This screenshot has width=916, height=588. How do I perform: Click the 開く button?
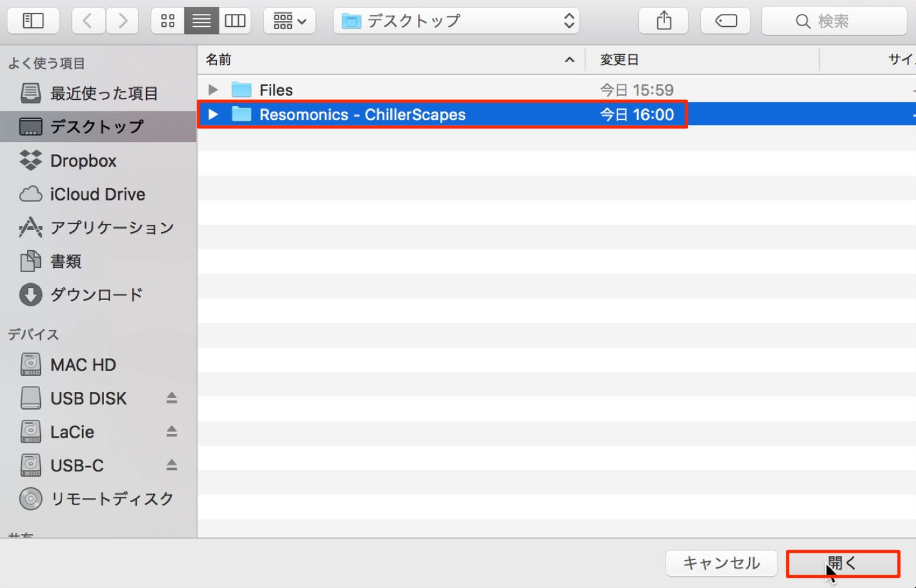[843, 563]
